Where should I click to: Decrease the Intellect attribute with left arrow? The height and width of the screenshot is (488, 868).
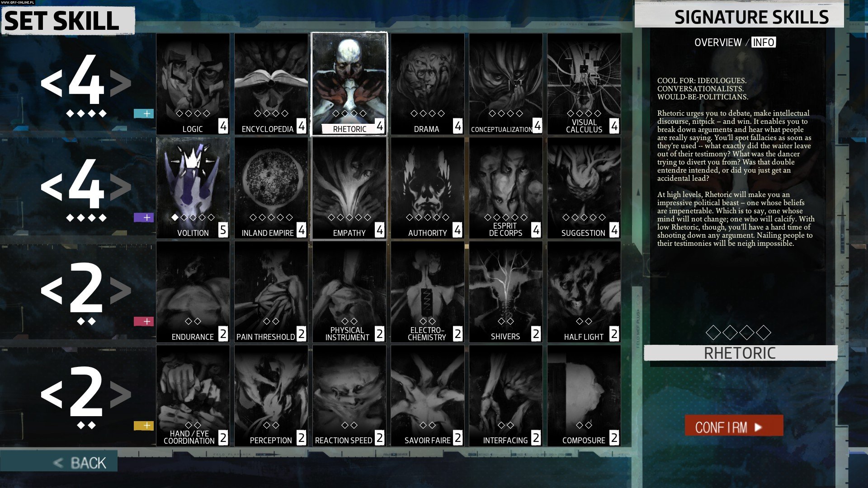pos(51,83)
